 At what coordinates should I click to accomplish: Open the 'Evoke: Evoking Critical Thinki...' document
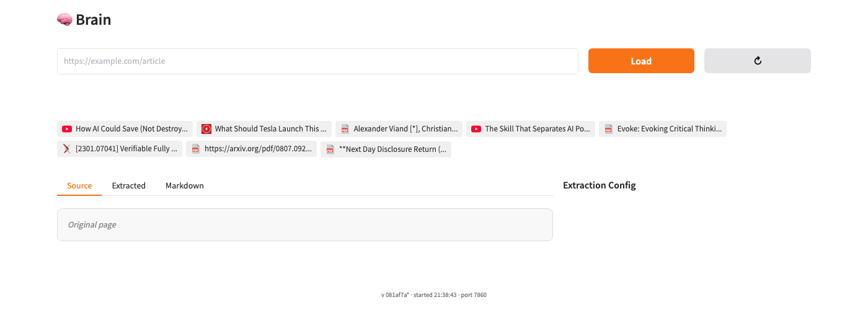669,129
